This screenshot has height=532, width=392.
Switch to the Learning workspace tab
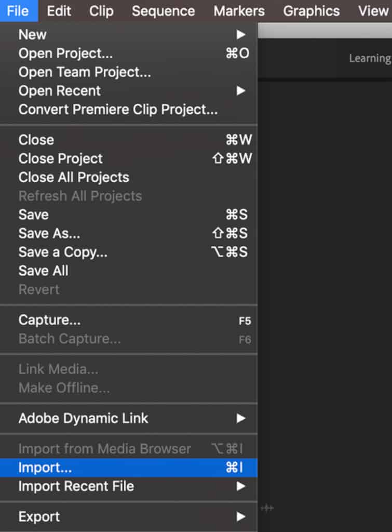coord(370,58)
